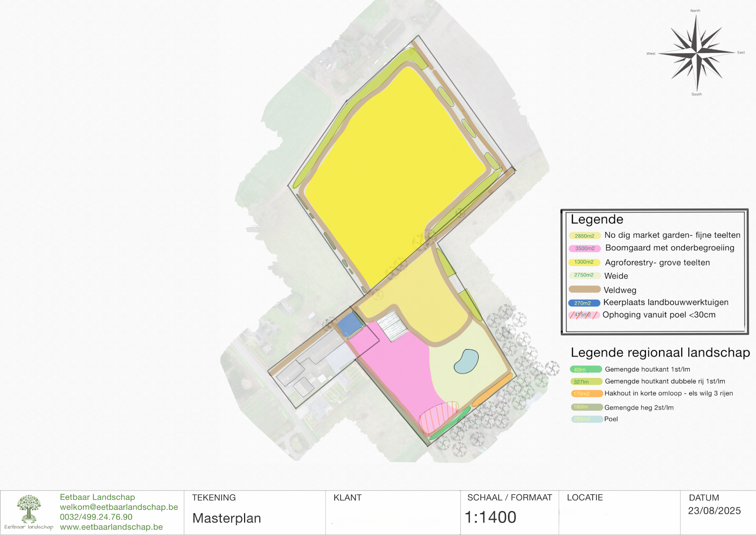This screenshot has width=756, height=535.
Task: Select the brown Veldweg legend swatch
Action: (x=585, y=289)
